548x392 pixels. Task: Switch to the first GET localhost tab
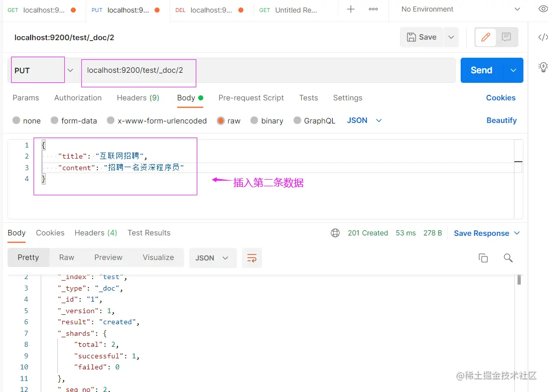(42, 10)
